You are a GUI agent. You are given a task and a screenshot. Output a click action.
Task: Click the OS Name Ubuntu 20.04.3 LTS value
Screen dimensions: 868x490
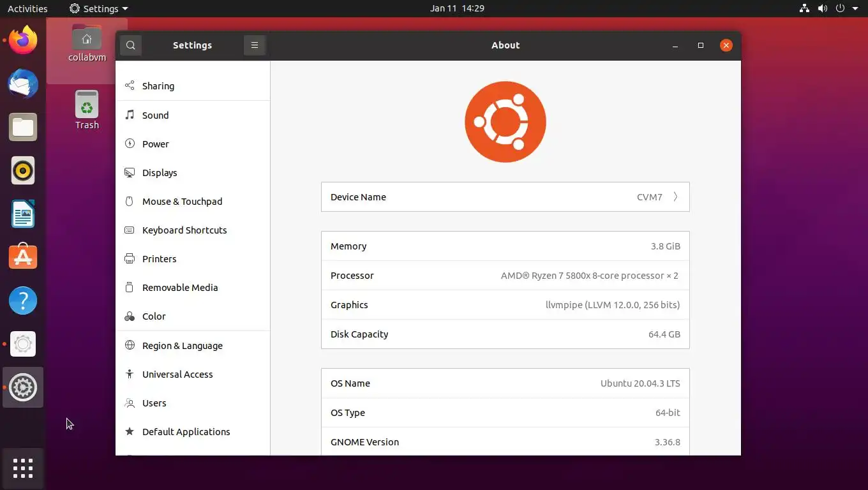[x=640, y=383]
